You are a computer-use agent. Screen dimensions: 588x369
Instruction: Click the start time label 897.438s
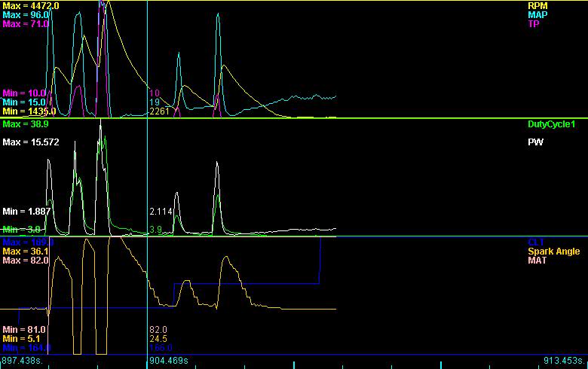click(x=22, y=361)
